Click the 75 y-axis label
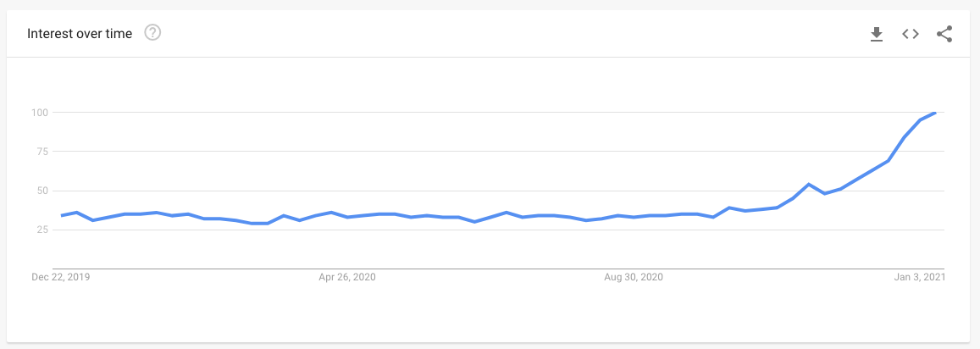The height and width of the screenshot is (349, 980). coord(43,152)
